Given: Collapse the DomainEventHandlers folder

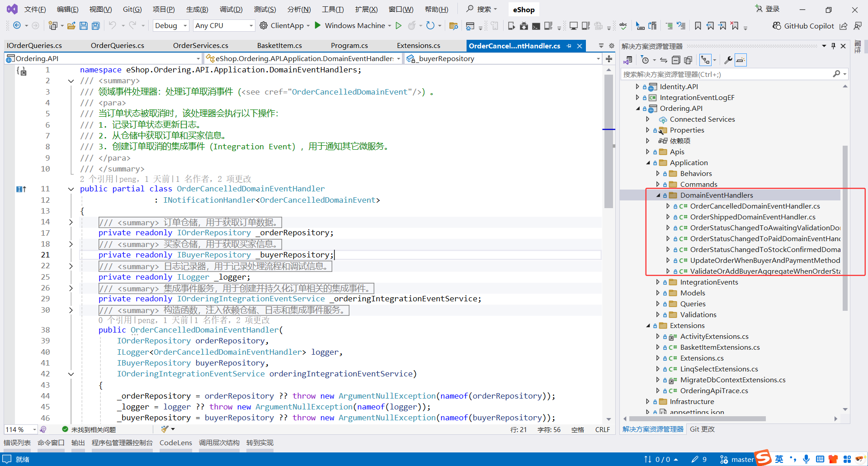Looking at the screenshot, I should pyautogui.click(x=658, y=195).
